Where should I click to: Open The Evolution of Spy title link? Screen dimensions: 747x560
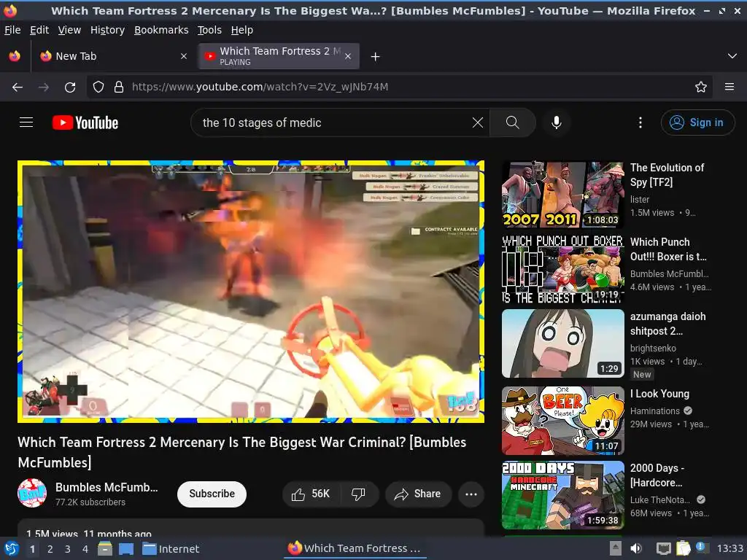click(667, 175)
